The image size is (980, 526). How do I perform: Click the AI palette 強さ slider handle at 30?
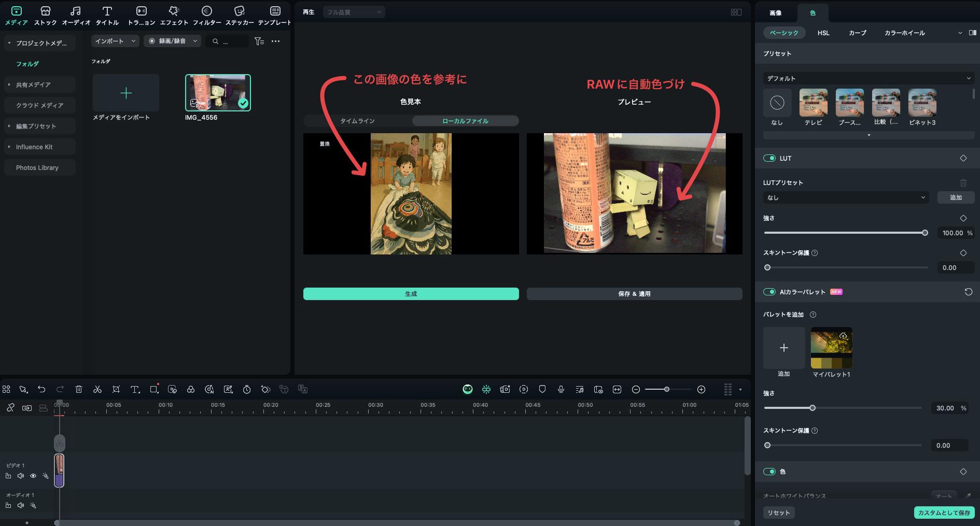click(x=813, y=408)
